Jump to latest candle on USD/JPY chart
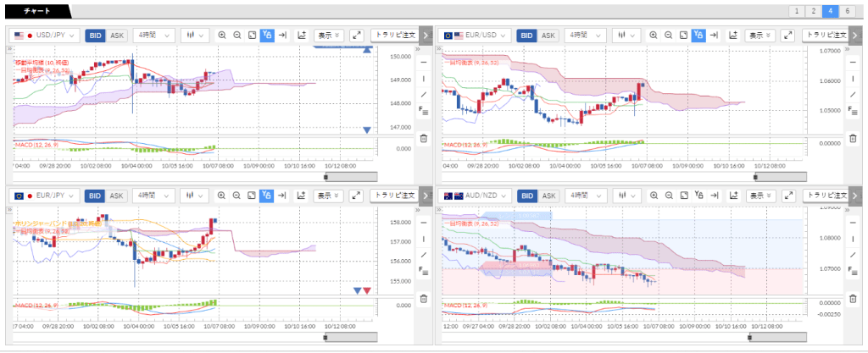The height and width of the screenshot is (353, 868). 283,36
